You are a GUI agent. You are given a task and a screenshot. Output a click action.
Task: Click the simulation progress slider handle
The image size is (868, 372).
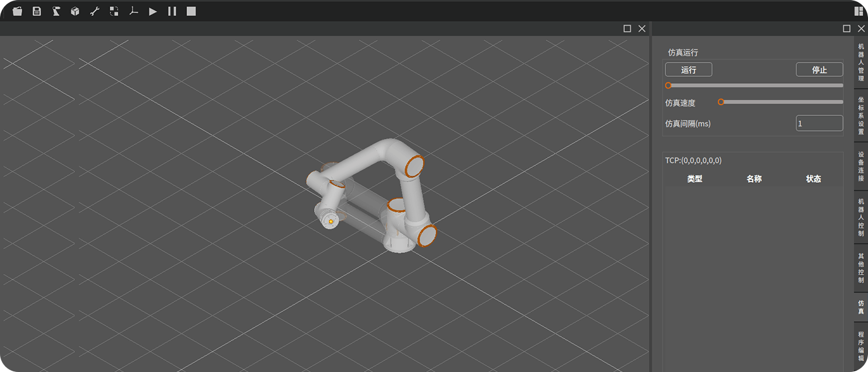pyautogui.click(x=668, y=86)
